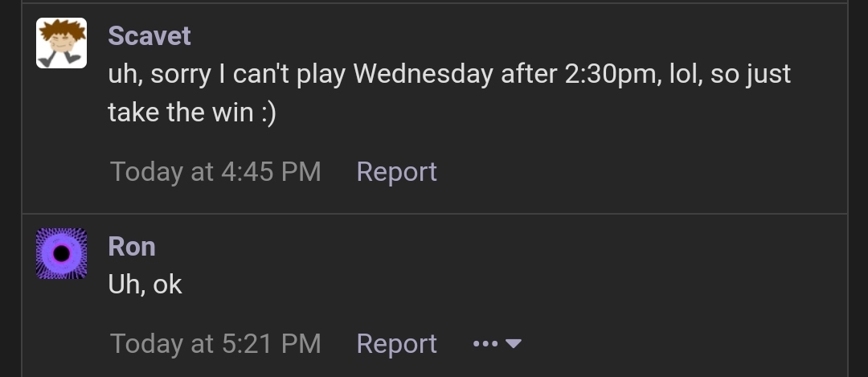Image resolution: width=868 pixels, height=377 pixels.
Task: Report Scavet's message
Action: (x=396, y=171)
